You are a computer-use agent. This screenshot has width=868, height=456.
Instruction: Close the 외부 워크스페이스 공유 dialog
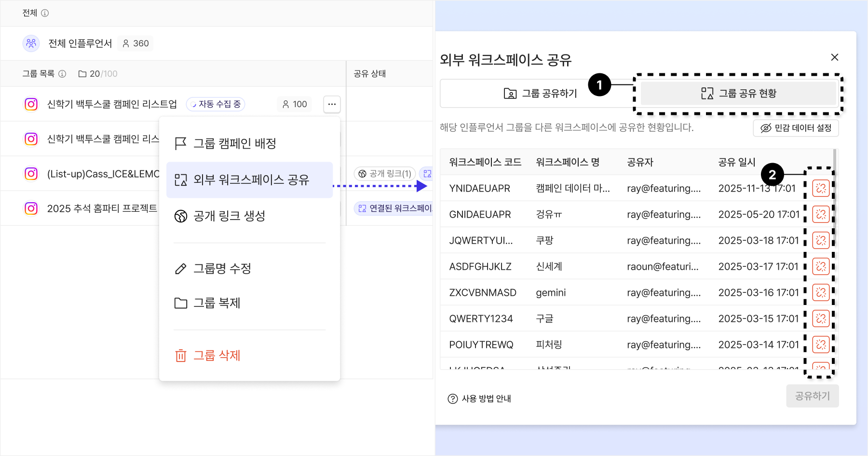tap(835, 57)
